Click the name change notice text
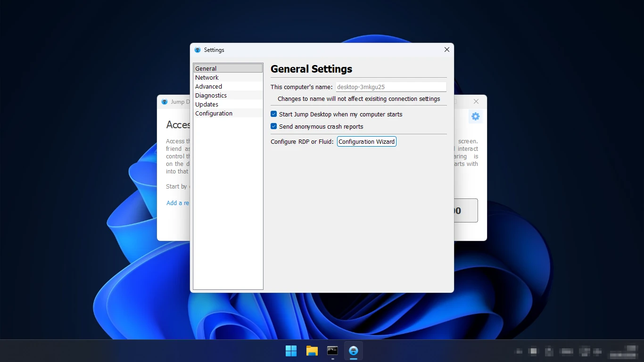The image size is (644, 362). pos(359,99)
